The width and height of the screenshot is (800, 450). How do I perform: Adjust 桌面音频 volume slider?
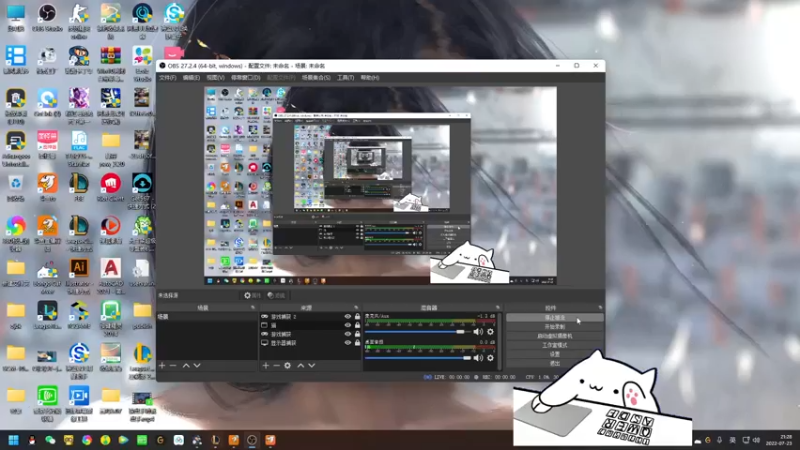(417, 358)
